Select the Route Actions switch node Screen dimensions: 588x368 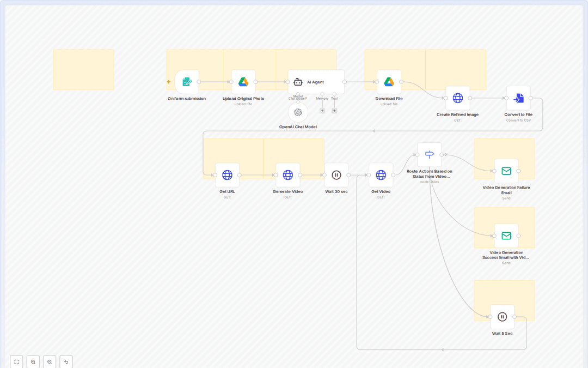pyautogui.click(x=429, y=154)
